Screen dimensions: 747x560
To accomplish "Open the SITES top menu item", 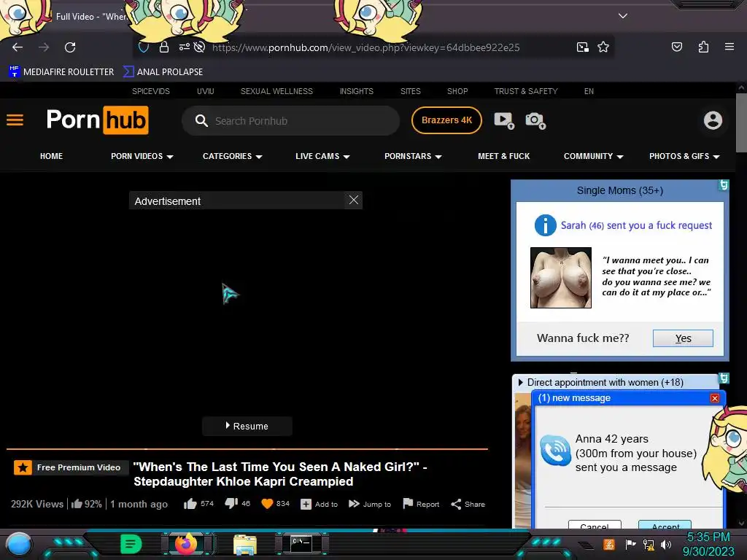I will 410,91.
